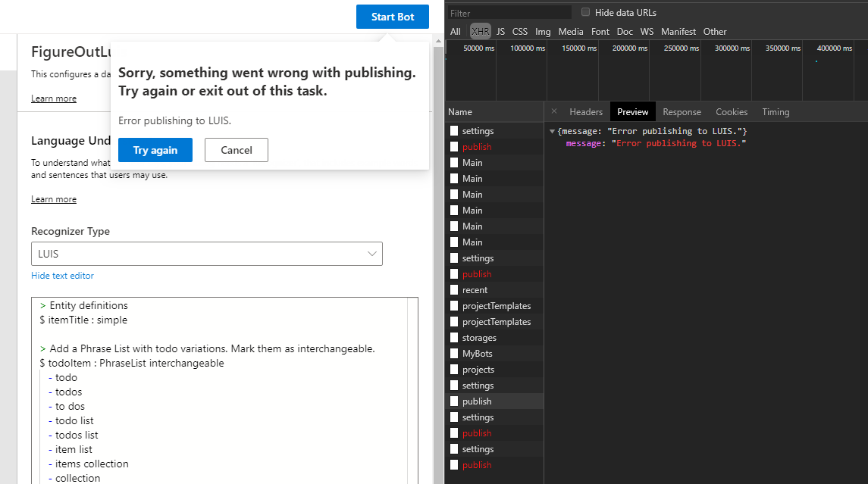The width and height of the screenshot is (868, 484).
Task: Filter requests to CSS files only
Action: coord(520,31)
